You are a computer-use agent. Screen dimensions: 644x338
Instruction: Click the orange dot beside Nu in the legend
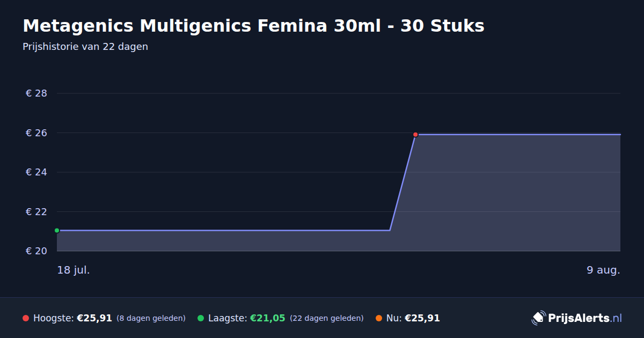click(379, 318)
